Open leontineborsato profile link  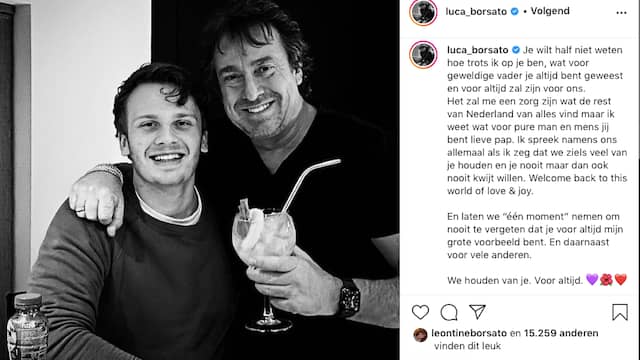[469, 333]
